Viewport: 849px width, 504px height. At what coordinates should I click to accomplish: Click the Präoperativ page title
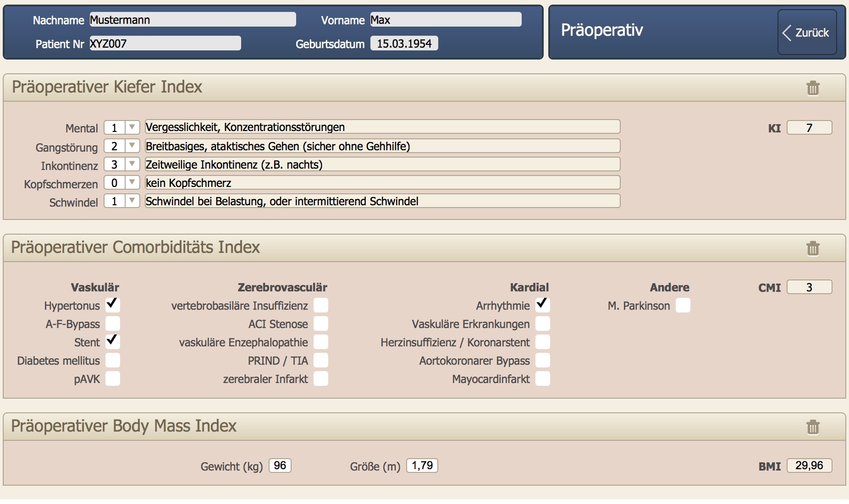tap(602, 30)
